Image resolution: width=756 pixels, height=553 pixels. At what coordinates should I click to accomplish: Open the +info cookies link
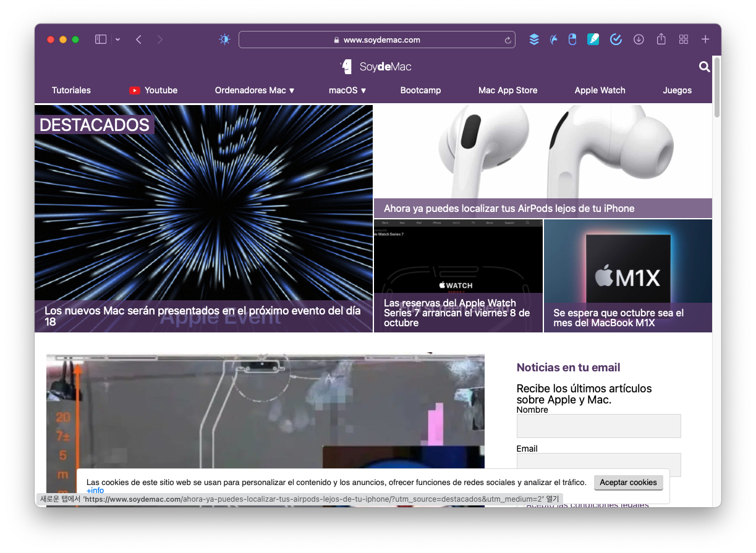[x=95, y=491]
